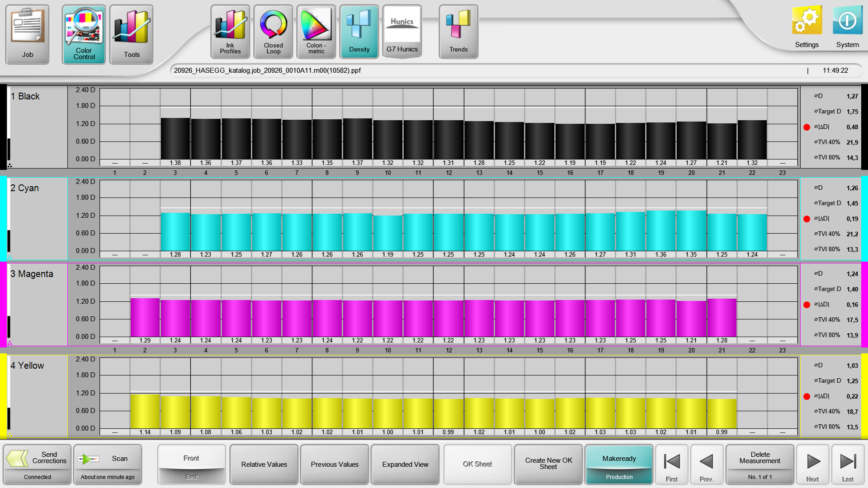868x488 pixels.
Task: Click the Cyan bar for zone 19 (1.36)
Action: click(x=660, y=230)
